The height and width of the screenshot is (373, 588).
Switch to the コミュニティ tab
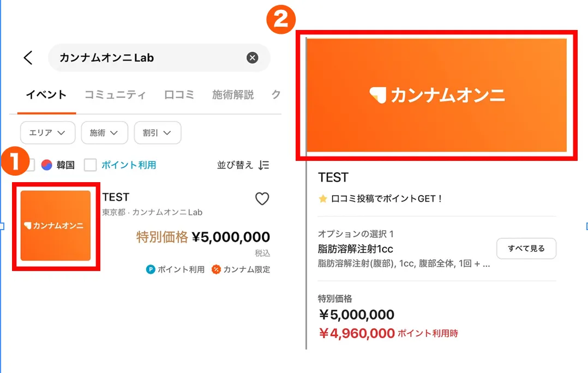[115, 95]
